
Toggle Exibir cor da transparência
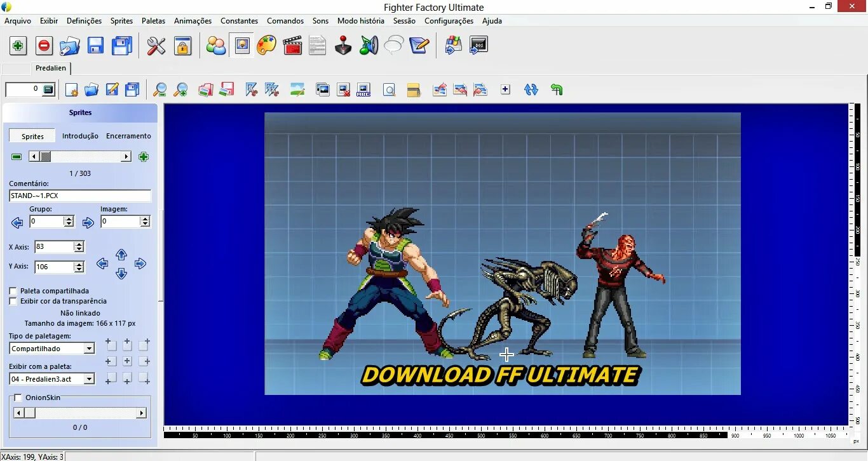[x=13, y=300]
